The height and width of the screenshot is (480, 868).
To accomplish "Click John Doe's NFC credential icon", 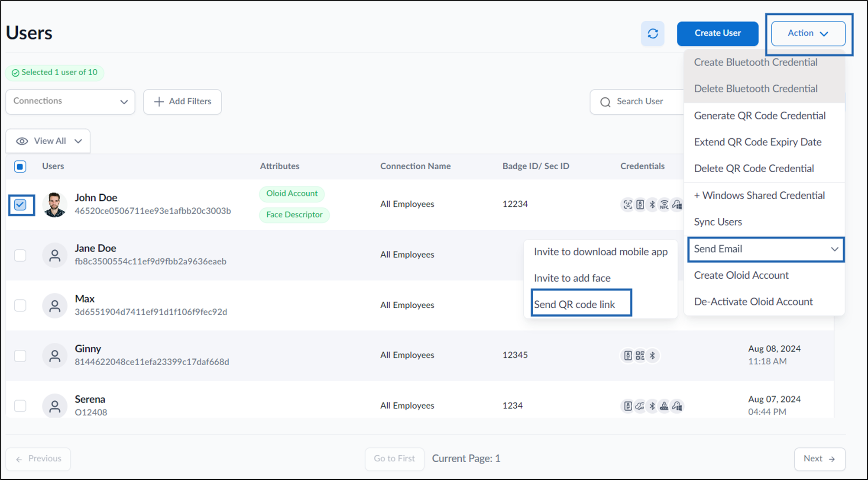I will pos(664,204).
